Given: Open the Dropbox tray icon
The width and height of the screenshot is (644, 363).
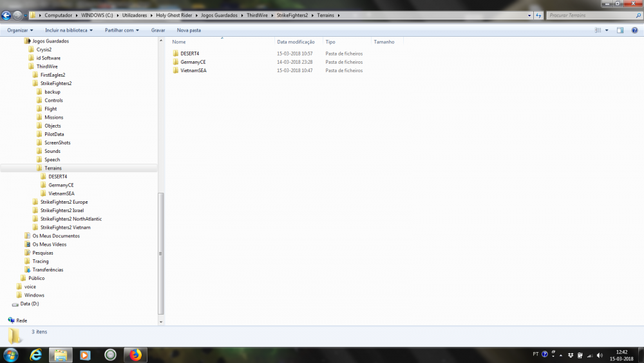Looking at the screenshot, I should [x=571, y=355].
